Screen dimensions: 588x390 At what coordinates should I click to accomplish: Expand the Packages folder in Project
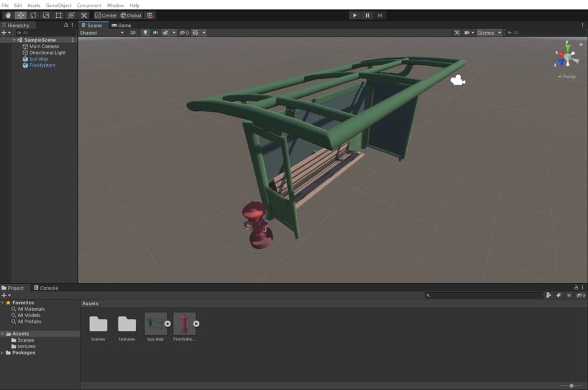(x=2, y=353)
